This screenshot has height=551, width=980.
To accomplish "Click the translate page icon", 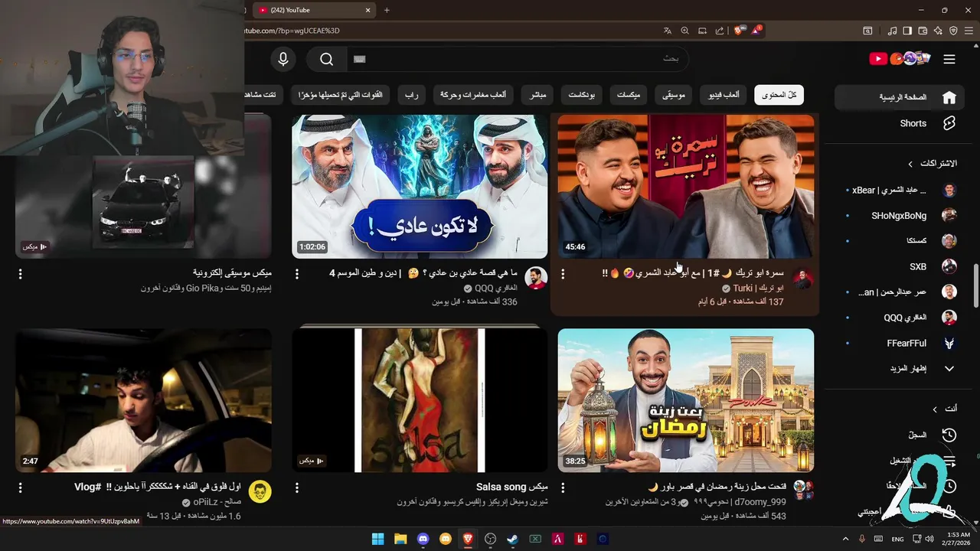I will pos(668,31).
